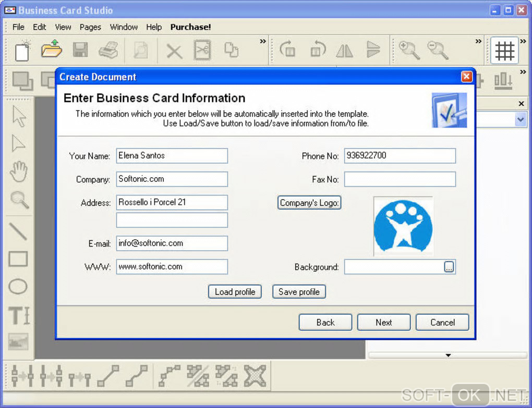Click the Print Preview icon
532x408 pixels.
(x=140, y=50)
